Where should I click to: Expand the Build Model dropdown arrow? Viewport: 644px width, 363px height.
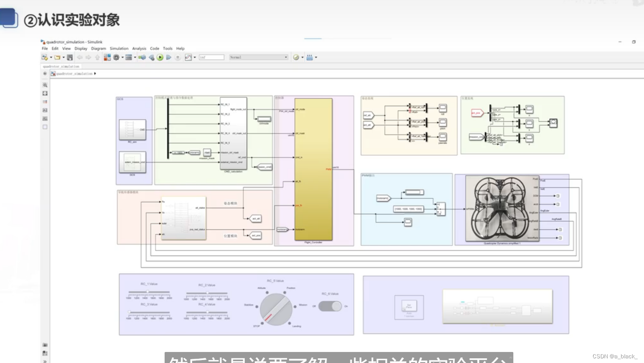click(316, 57)
